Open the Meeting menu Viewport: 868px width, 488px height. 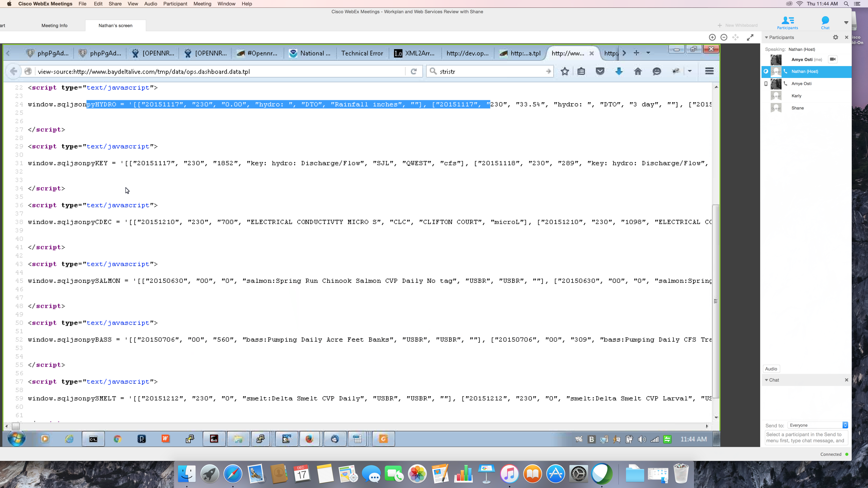pos(202,4)
